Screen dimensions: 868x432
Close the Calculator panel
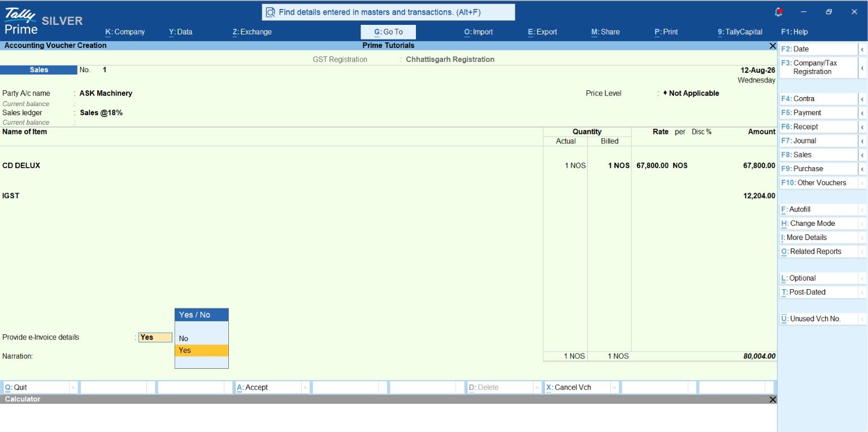[x=772, y=399]
